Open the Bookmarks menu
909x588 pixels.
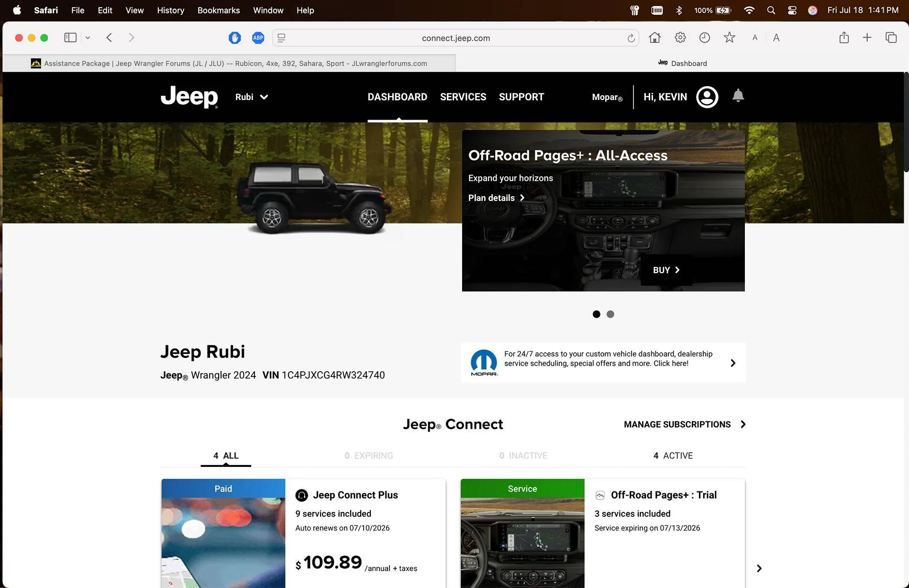coord(219,10)
